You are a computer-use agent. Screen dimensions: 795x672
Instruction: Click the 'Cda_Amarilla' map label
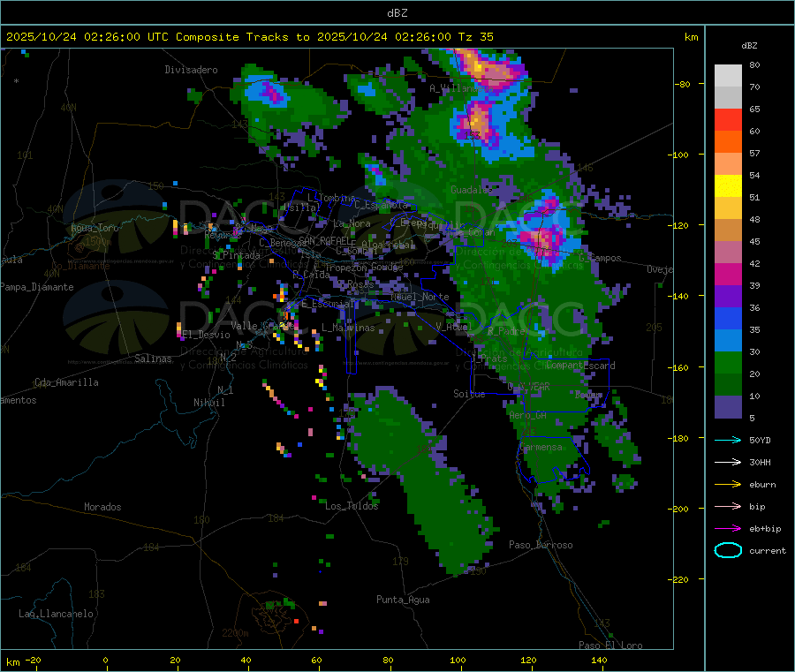pyautogui.click(x=66, y=382)
